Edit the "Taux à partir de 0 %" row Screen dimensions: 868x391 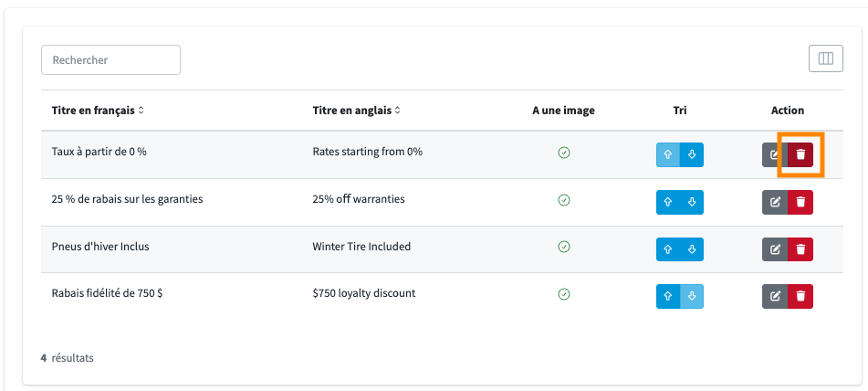coord(774,154)
